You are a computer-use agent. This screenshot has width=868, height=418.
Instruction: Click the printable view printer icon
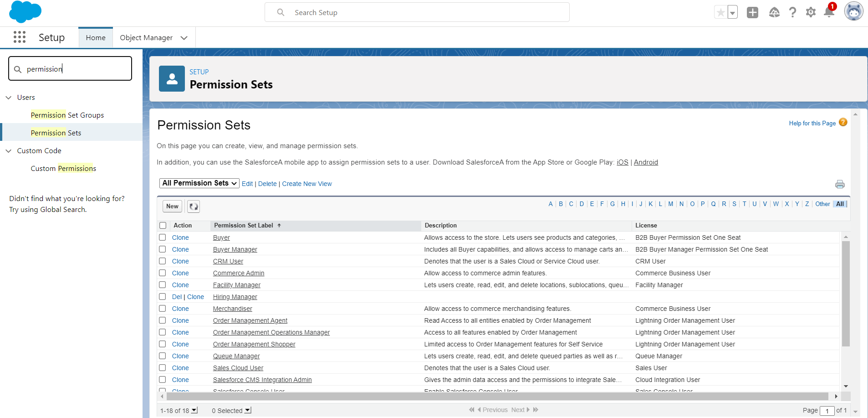click(x=840, y=184)
